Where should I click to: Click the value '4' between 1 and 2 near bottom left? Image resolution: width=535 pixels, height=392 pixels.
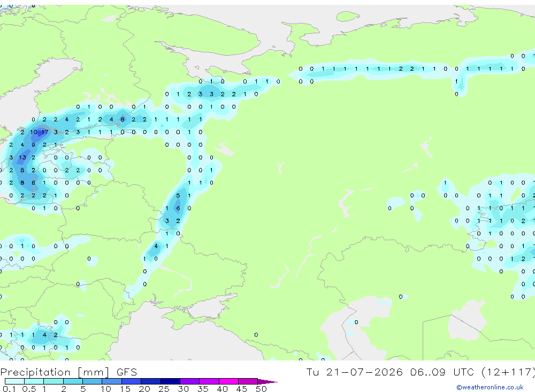click(x=44, y=335)
